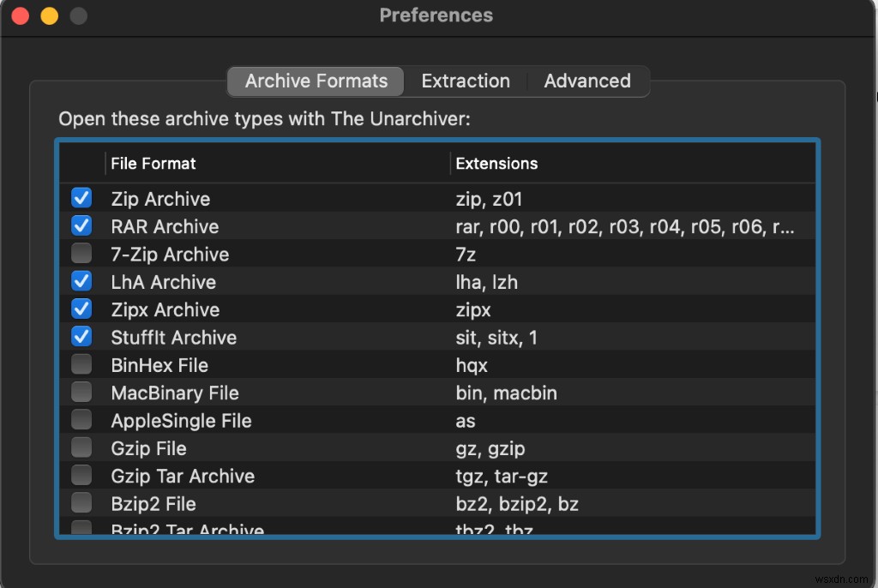Click the File Format column header
This screenshot has width=878, height=588.
pos(153,164)
